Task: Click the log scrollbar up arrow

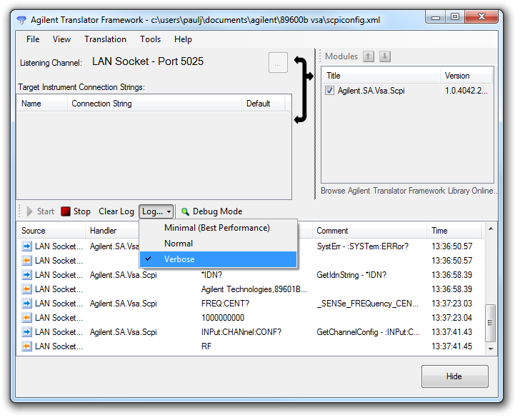Action: pyautogui.click(x=491, y=229)
